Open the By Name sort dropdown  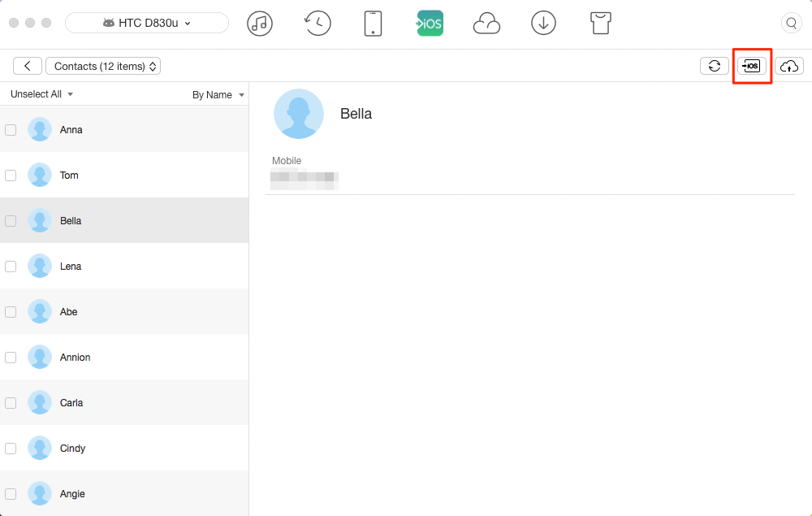pyautogui.click(x=218, y=95)
